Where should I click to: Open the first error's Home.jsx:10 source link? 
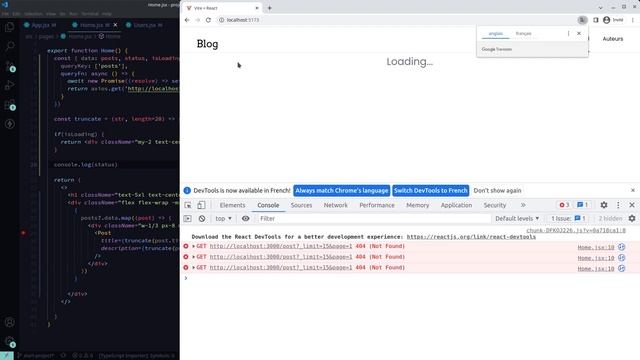[596, 247]
